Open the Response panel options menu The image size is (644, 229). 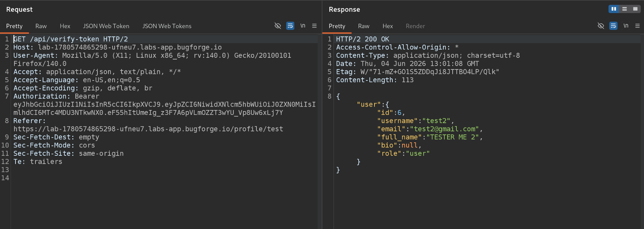(x=637, y=26)
